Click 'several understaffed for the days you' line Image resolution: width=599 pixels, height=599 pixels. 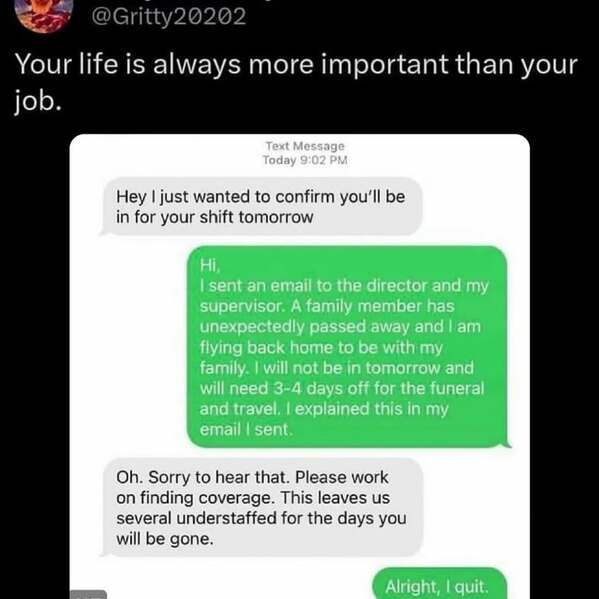261,518
